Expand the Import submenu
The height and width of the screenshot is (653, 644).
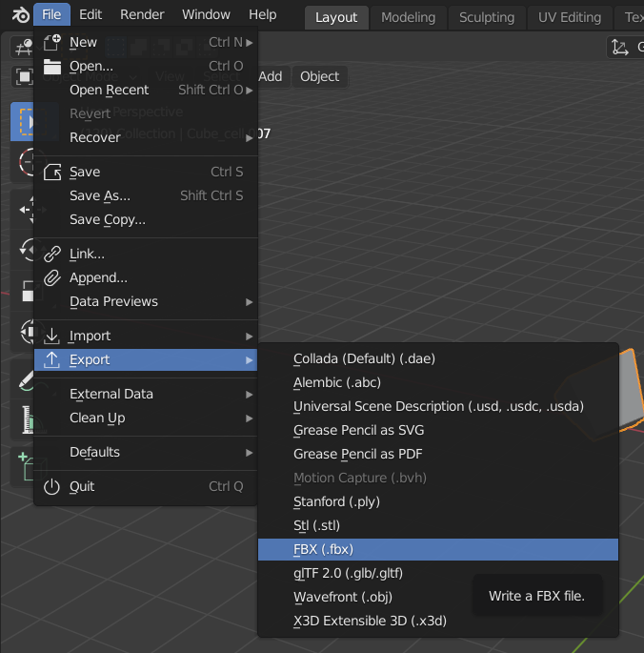coord(146,337)
